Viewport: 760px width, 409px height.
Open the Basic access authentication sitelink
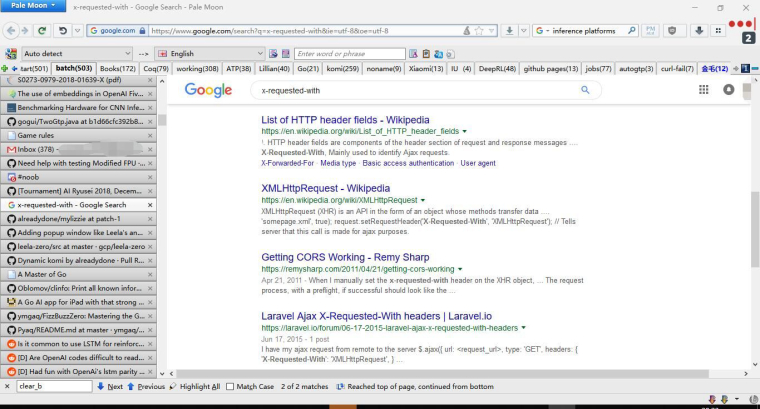pos(408,163)
